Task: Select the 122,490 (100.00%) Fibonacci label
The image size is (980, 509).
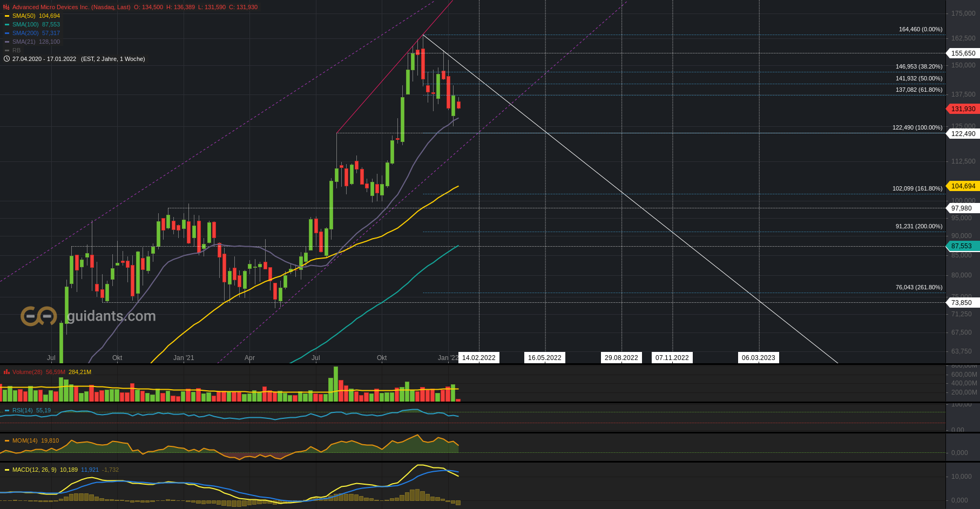Action: coord(917,127)
